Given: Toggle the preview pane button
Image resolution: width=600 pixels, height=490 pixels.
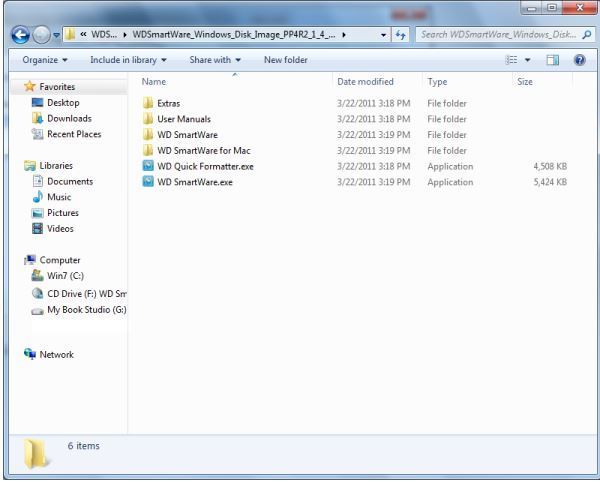Looking at the screenshot, I should [x=552, y=60].
